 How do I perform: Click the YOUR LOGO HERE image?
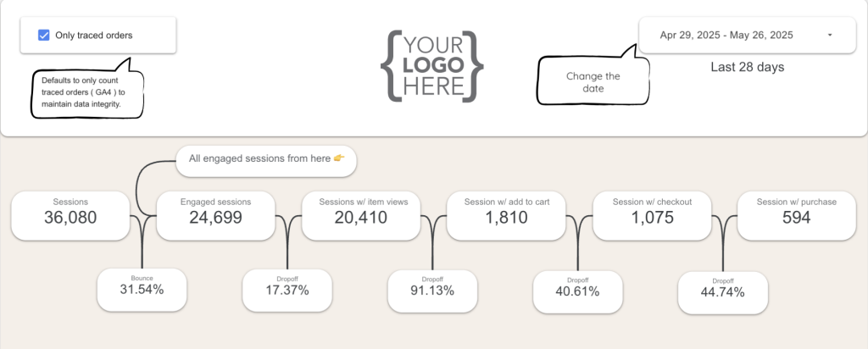pyautogui.click(x=433, y=65)
